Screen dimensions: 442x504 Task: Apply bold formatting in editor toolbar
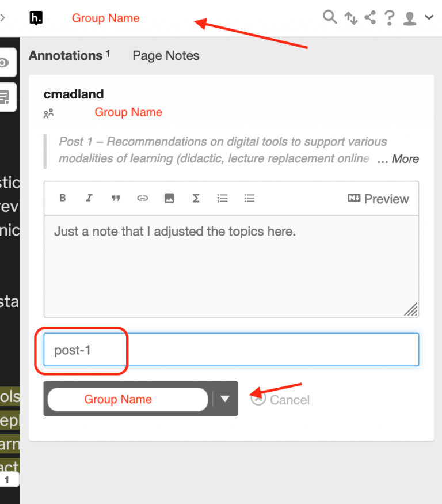click(x=63, y=198)
